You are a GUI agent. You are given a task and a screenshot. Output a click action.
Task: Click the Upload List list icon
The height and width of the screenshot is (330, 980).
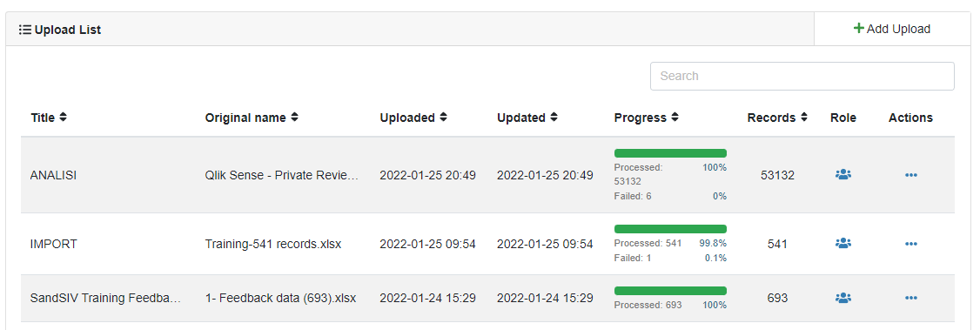tap(25, 30)
